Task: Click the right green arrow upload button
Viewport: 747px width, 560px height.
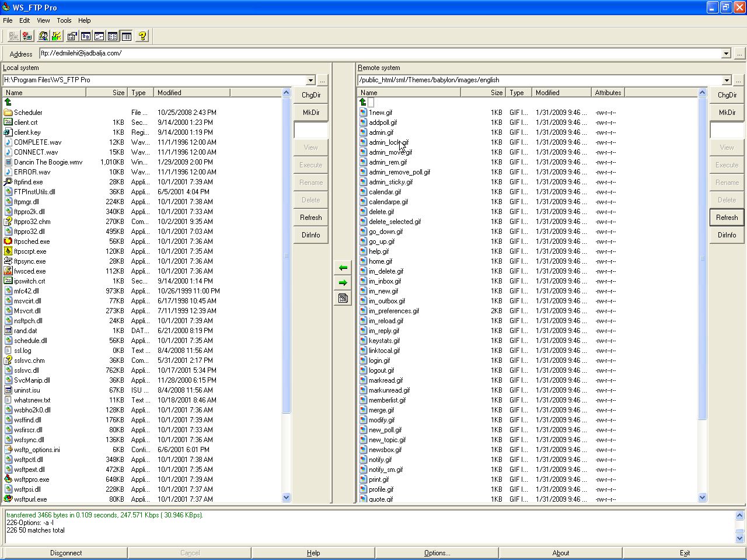Action: tap(343, 283)
